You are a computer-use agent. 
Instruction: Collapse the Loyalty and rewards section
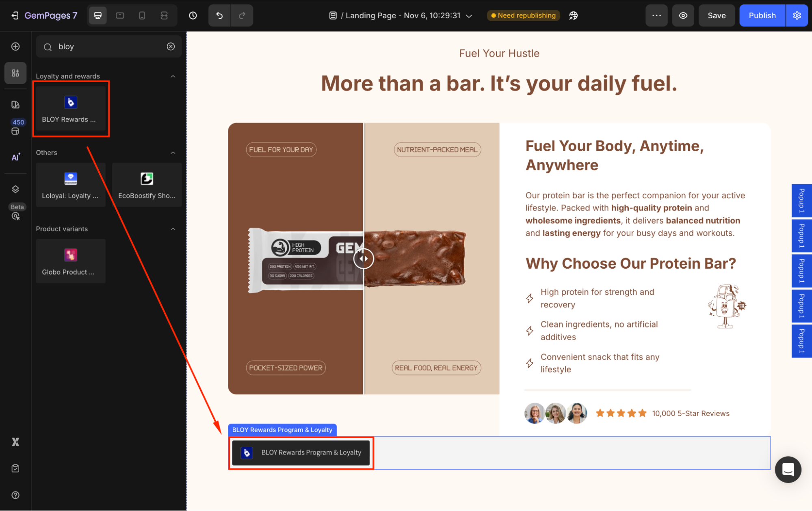point(173,76)
